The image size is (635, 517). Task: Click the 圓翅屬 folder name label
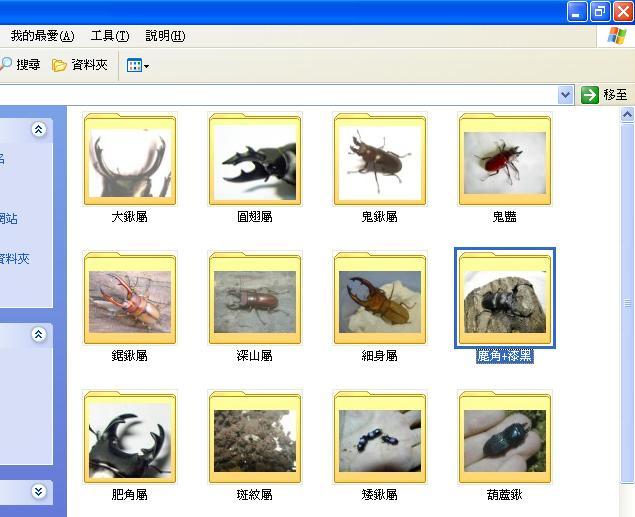pyautogui.click(x=255, y=217)
